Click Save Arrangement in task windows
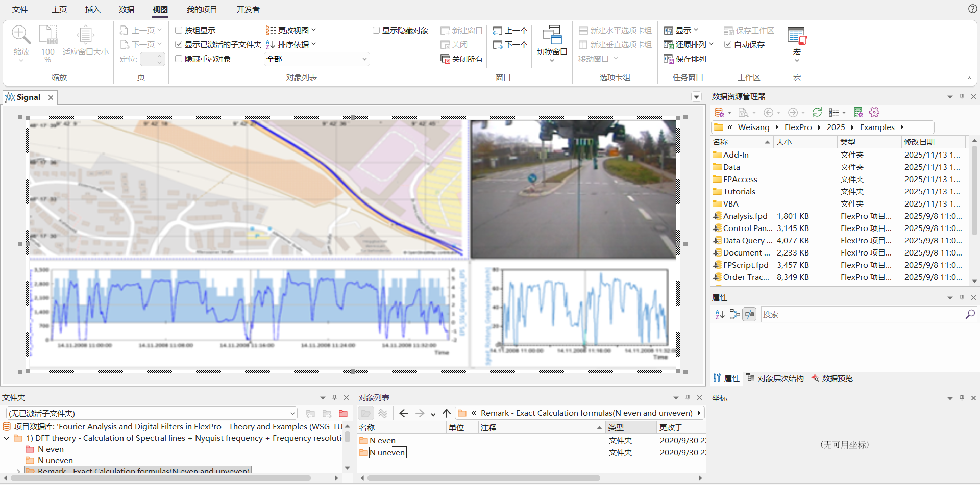 coord(684,59)
